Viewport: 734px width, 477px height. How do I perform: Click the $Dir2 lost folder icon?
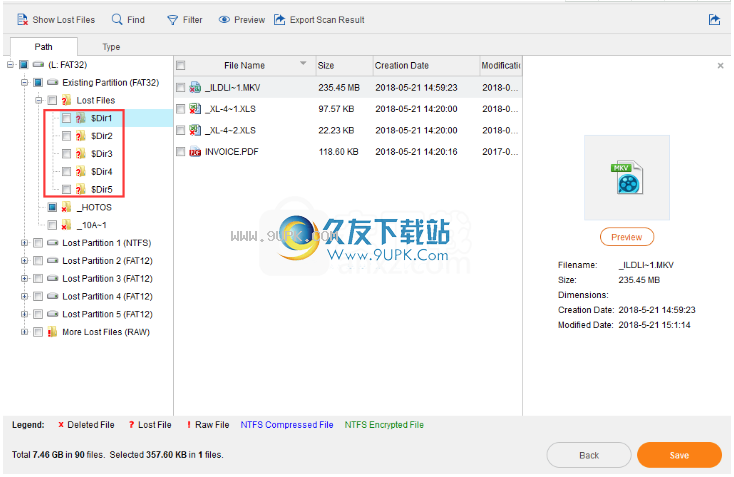click(x=81, y=136)
